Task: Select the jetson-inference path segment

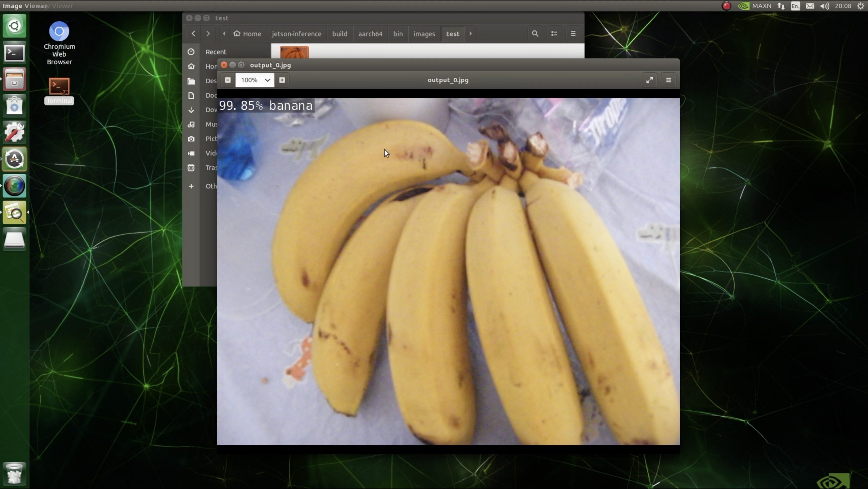Action: point(296,34)
